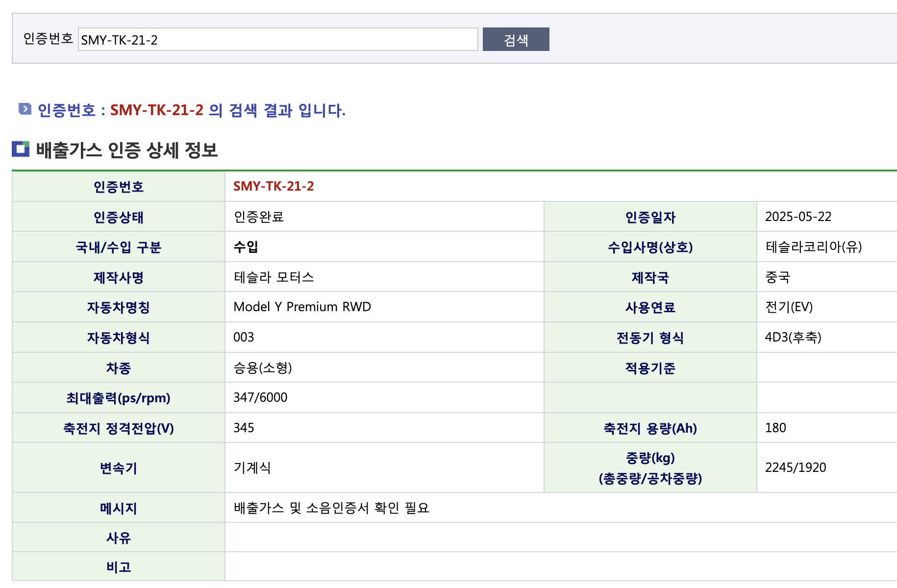The width and height of the screenshot is (897, 588).
Task: Select the 'Model Y Premium RWD' value
Action: click(x=302, y=307)
